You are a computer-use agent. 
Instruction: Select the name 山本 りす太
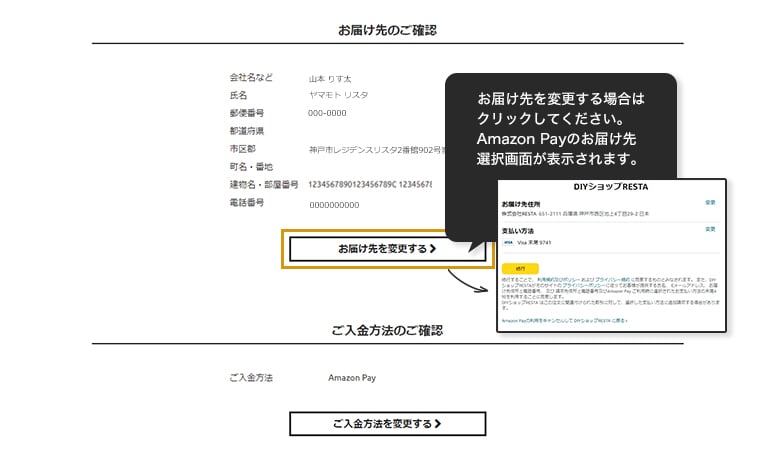pos(330,78)
